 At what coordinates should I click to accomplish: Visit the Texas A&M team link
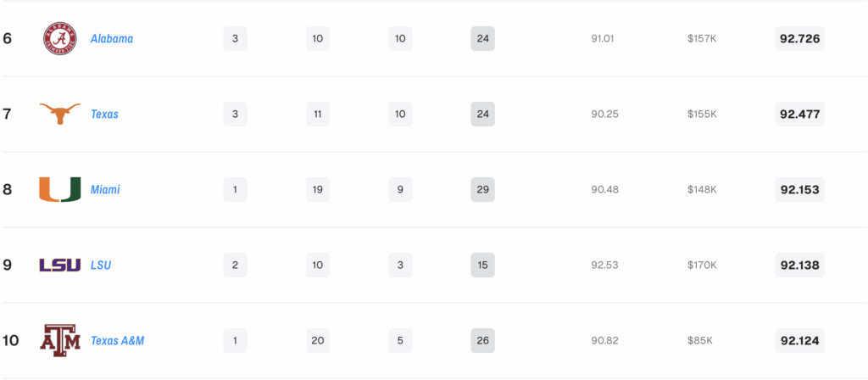[x=118, y=340]
